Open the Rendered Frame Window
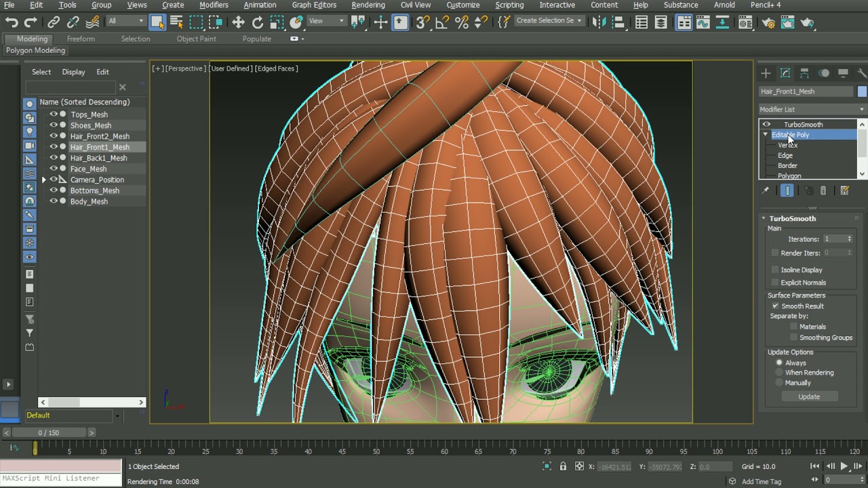Viewport: 868px width, 488px height. [x=787, y=22]
